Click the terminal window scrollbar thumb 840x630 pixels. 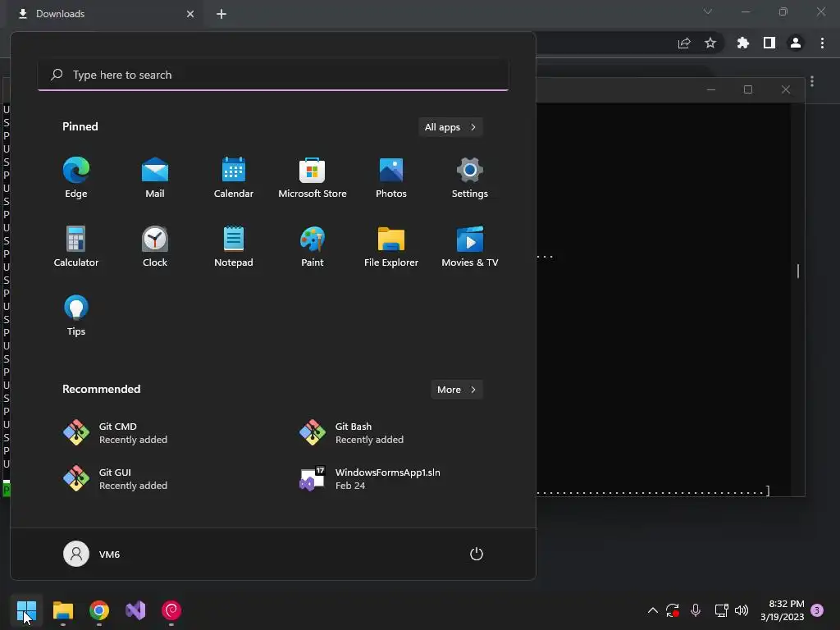[798, 271]
